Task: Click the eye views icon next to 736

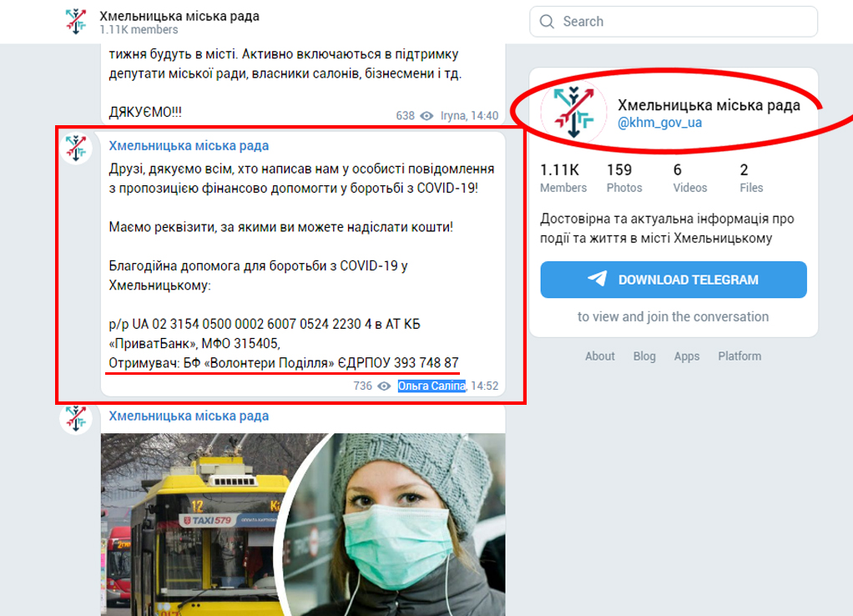Action: click(x=384, y=386)
